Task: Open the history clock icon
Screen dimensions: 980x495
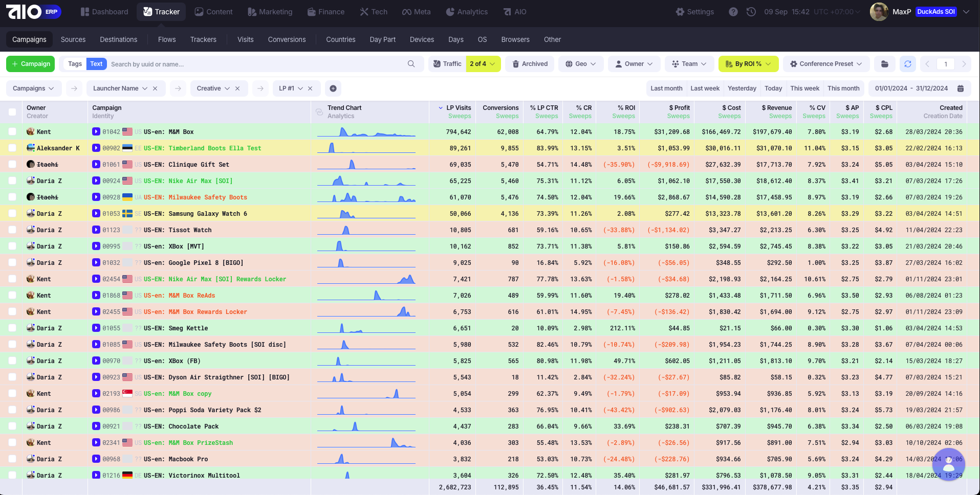Action: (751, 12)
